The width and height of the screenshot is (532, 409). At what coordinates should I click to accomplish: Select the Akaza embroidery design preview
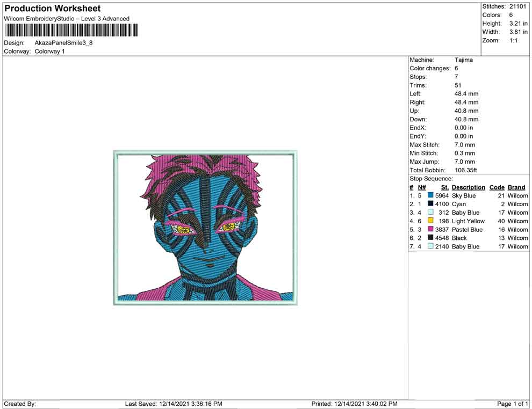pyautogui.click(x=205, y=228)
